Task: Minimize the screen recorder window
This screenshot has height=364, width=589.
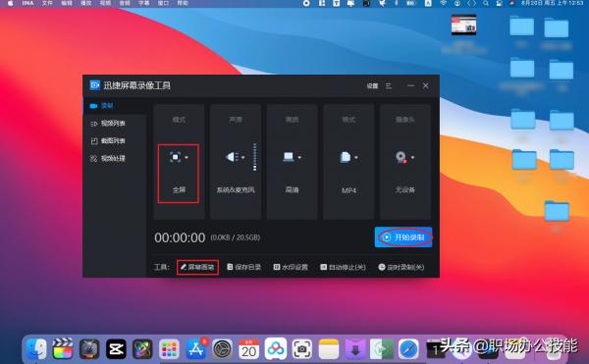Action: [x=410, y=86]
